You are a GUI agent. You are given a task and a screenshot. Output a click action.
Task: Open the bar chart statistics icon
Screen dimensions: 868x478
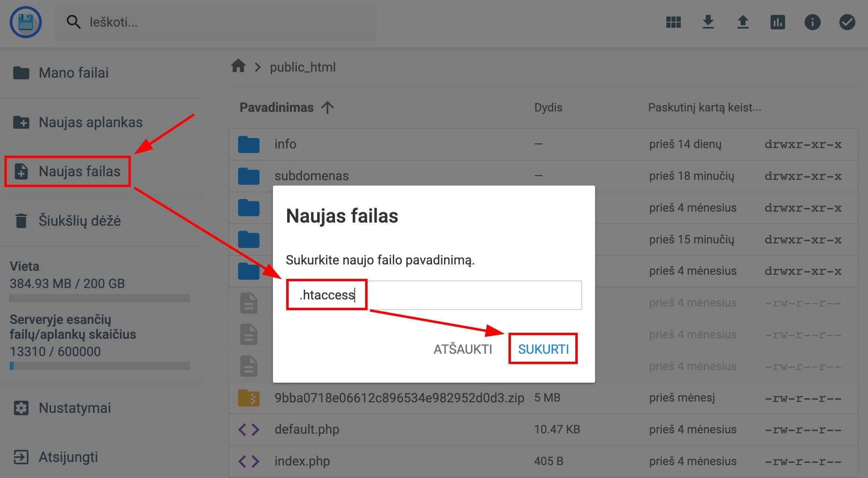(777, 22)
